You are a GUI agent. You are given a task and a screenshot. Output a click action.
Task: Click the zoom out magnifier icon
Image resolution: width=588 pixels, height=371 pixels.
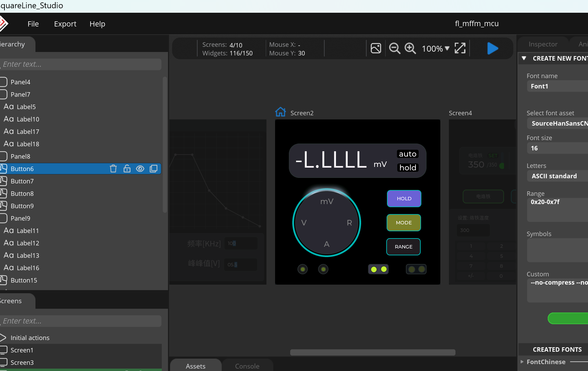click(395, 49)
